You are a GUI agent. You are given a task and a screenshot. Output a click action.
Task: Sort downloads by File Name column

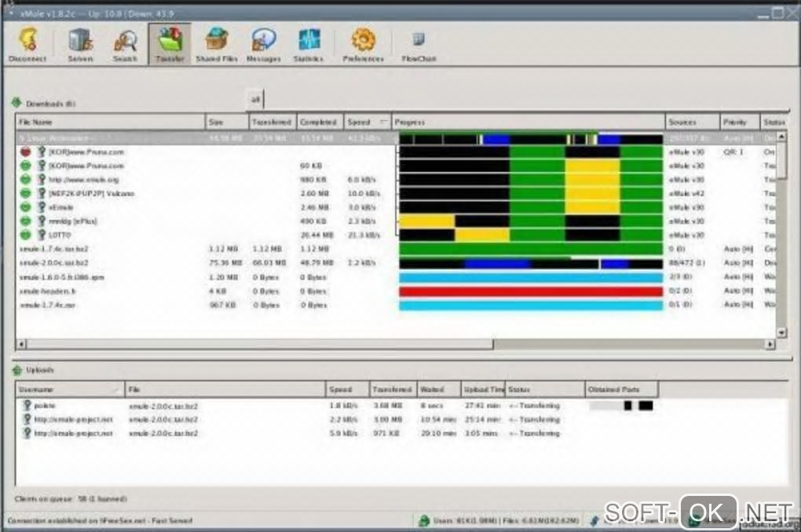(x=111, y=122)
